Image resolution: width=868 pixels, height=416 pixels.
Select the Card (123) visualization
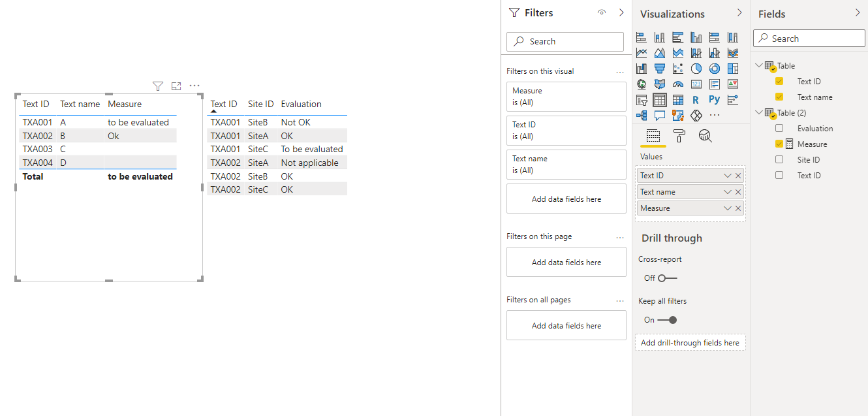[x=696, y=84]
